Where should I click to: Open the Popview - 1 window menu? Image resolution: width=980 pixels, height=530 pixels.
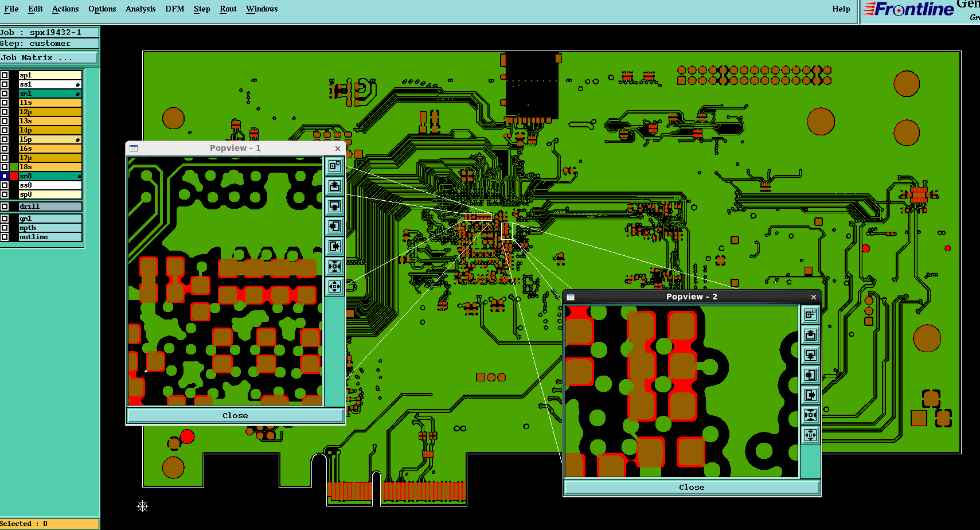134,148
